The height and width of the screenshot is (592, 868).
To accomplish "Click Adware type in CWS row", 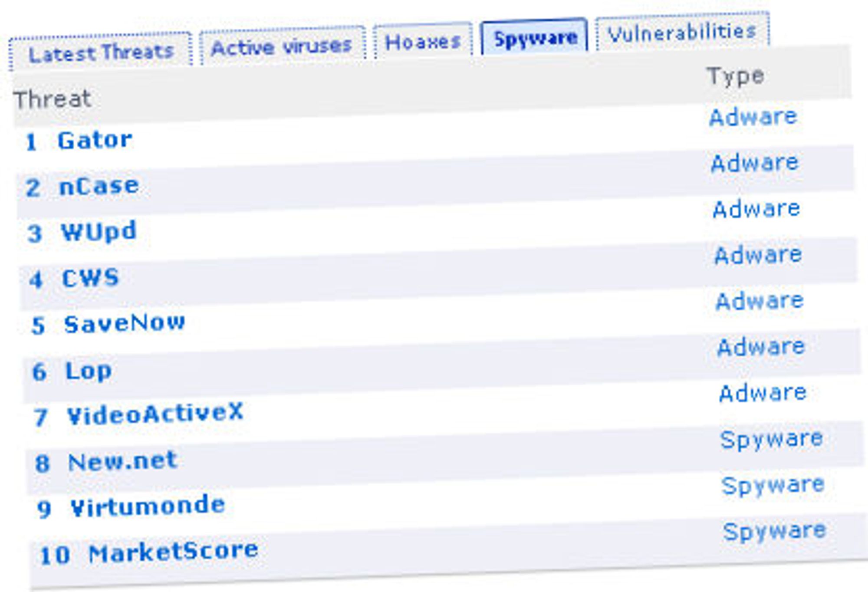I will coord(758,255).
